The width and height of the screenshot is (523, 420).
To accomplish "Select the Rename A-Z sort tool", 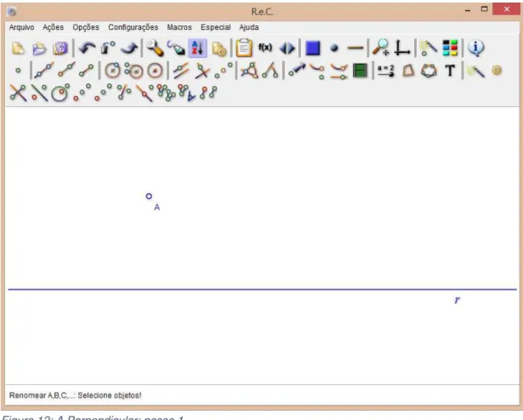I will [x=197, y=48].
